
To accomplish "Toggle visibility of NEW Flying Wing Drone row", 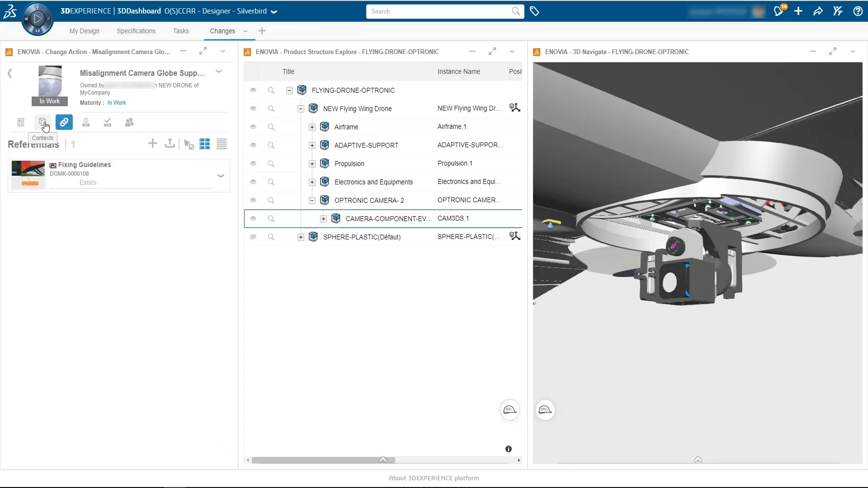I will 253,108.
